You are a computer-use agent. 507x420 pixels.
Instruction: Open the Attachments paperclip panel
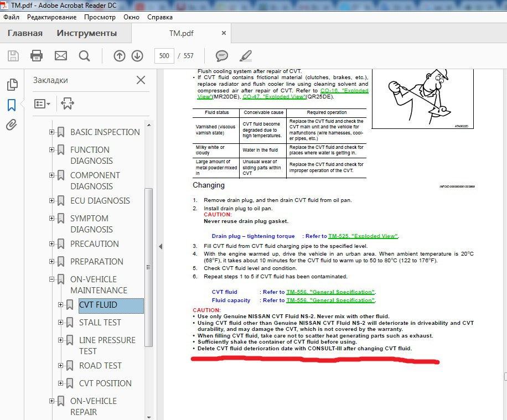(11, 125)
